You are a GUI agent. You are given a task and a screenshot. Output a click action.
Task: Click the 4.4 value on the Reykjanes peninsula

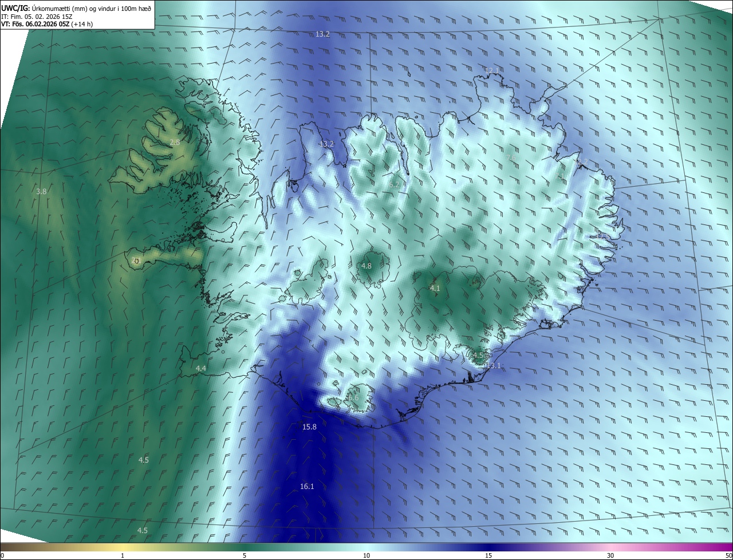coord(201,368)
